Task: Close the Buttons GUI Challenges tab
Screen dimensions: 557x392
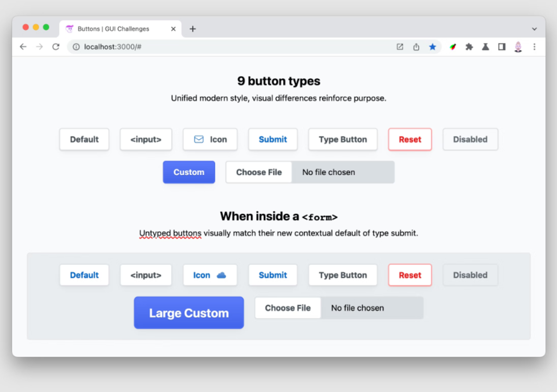Action: (173, 29)
